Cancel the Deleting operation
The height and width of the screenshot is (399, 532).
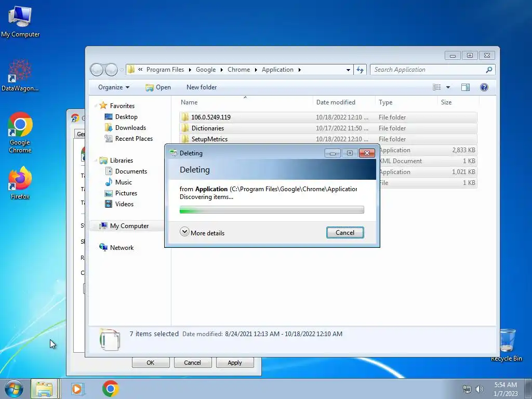click(345, 233)
